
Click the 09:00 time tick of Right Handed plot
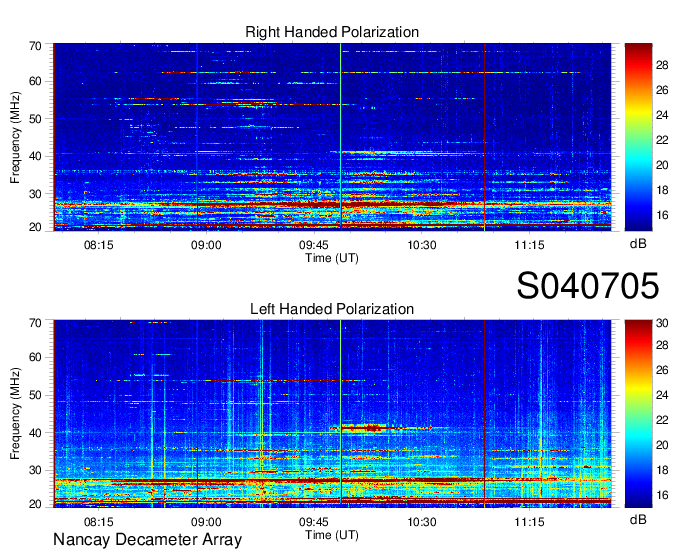(206, 245)
